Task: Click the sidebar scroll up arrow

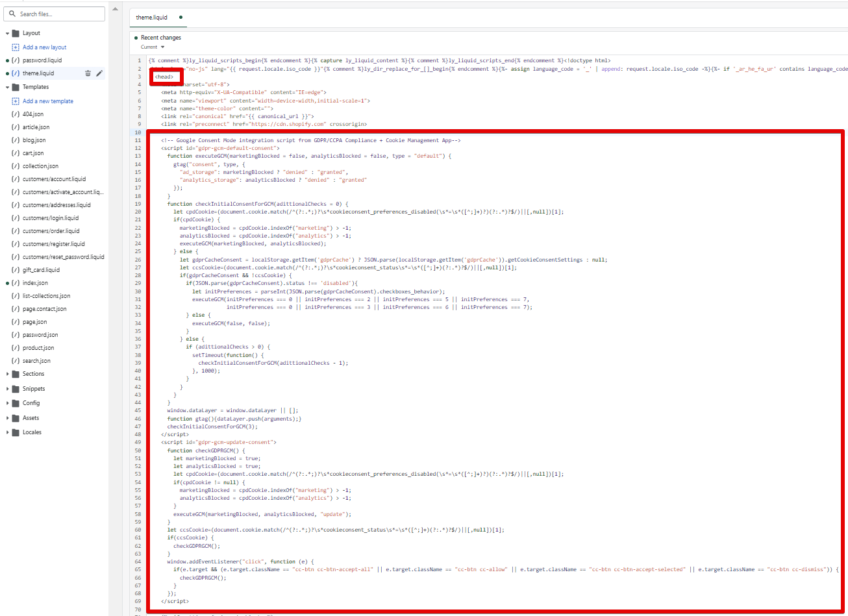Action: [116, 9]
